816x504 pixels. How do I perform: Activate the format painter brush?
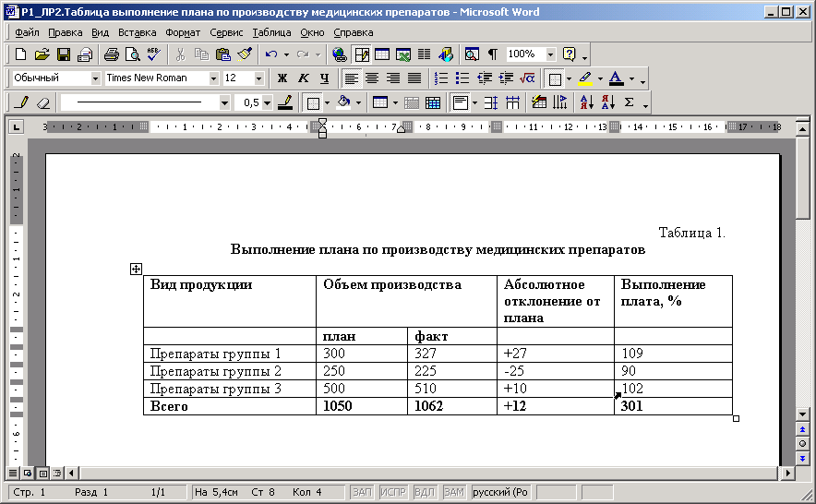click(x=244, y=54)
